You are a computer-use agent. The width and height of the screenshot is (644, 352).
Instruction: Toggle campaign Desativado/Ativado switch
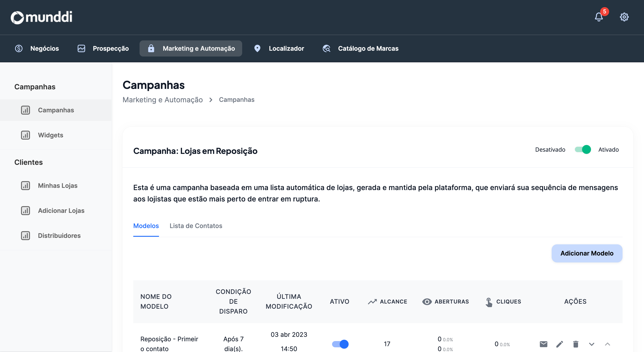coord(583,150)
